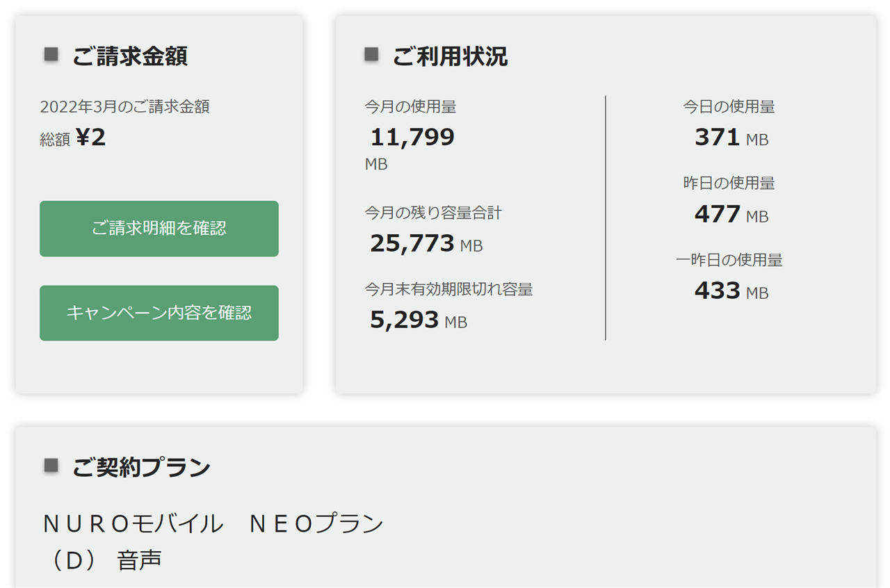Click the NUROモバイル NEOプラン plan name
The image size is (890, 588).
tap(213, 523)
